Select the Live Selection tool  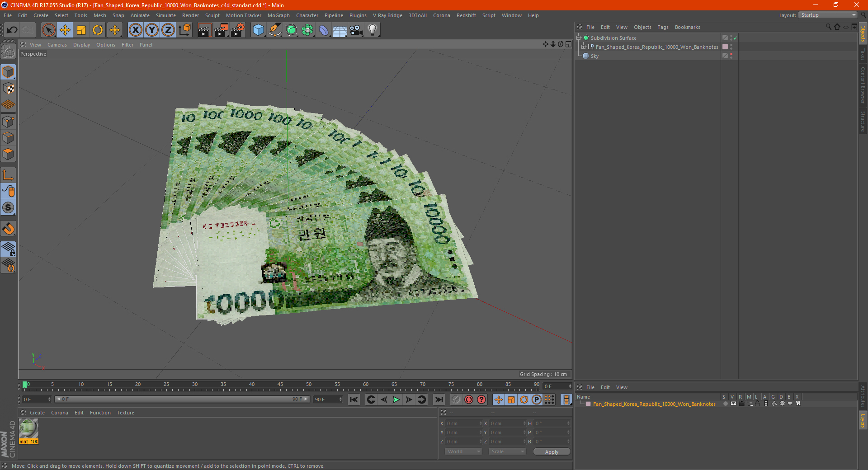click(x=48, y=30)
